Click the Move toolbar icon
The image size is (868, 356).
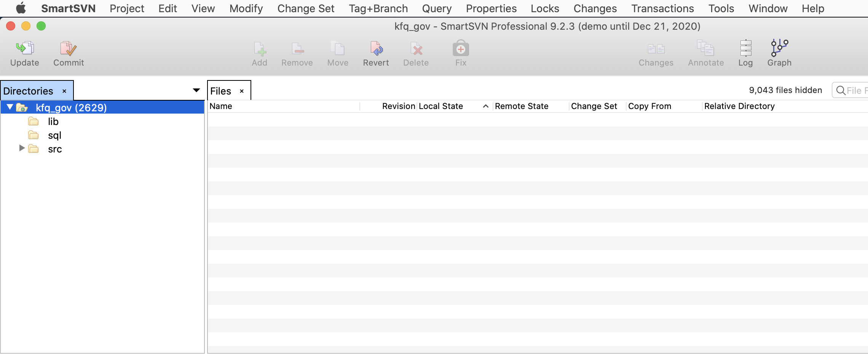tap(338, 48)
